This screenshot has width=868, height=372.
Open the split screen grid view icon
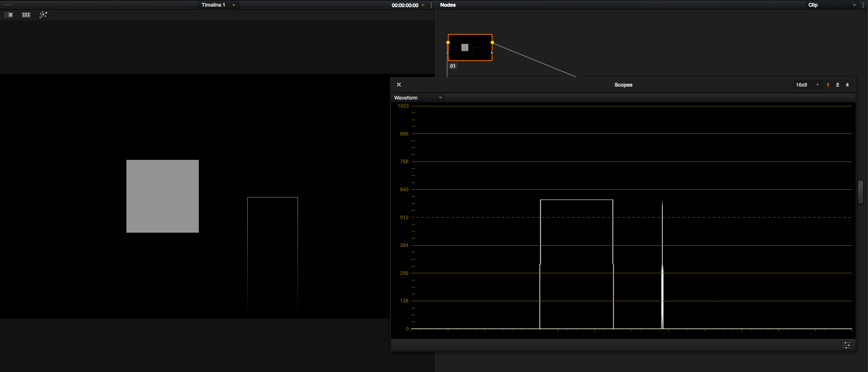coord(26,15)
